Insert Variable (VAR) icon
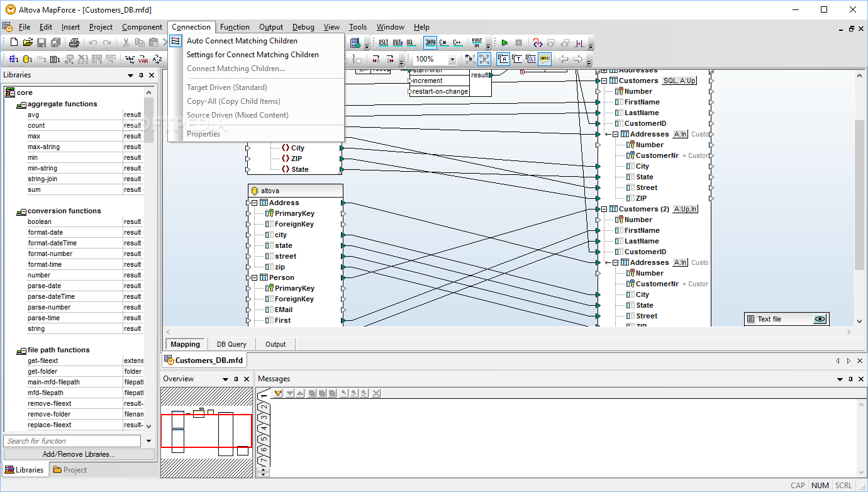This screenshot has height=492, width=868. pos(143,59)
